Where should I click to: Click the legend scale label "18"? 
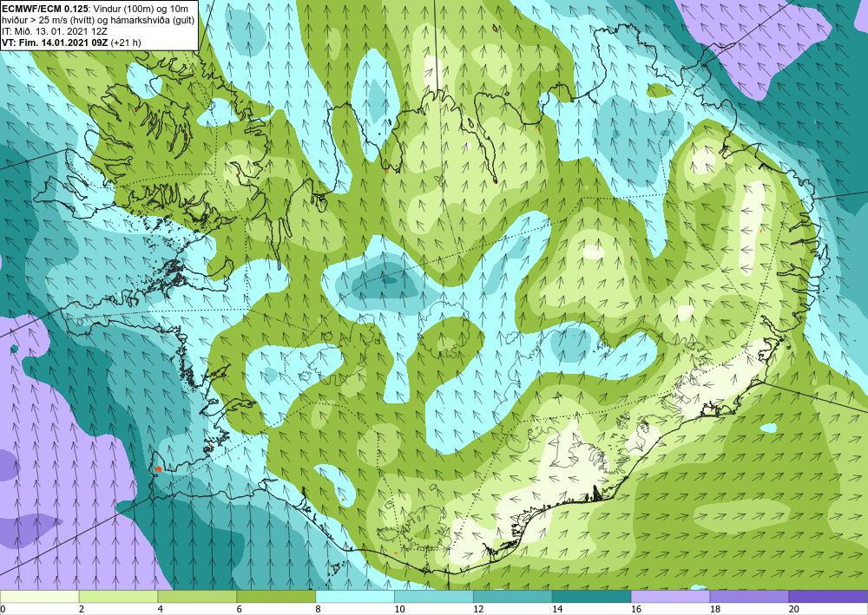pos(714,609)
